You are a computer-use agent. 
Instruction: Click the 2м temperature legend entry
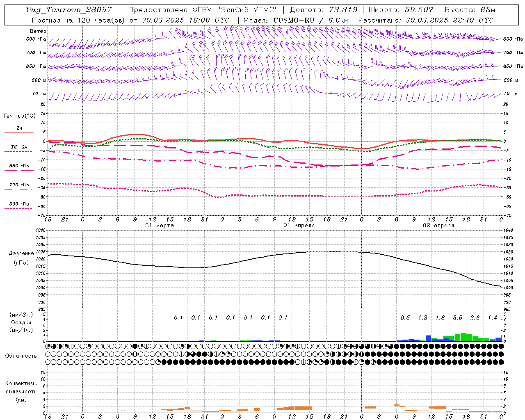coord(19,128)
